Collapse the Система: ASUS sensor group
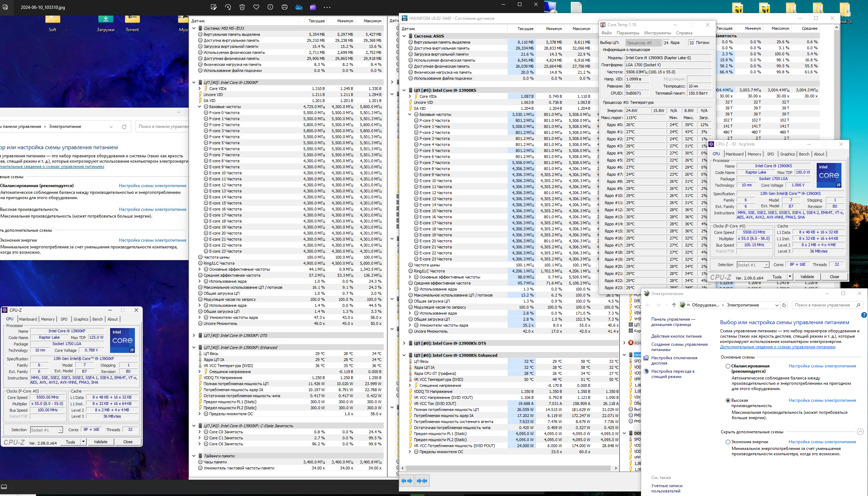Image resolution: width=868 pixels, height=496 pixels. pos(404,36)
